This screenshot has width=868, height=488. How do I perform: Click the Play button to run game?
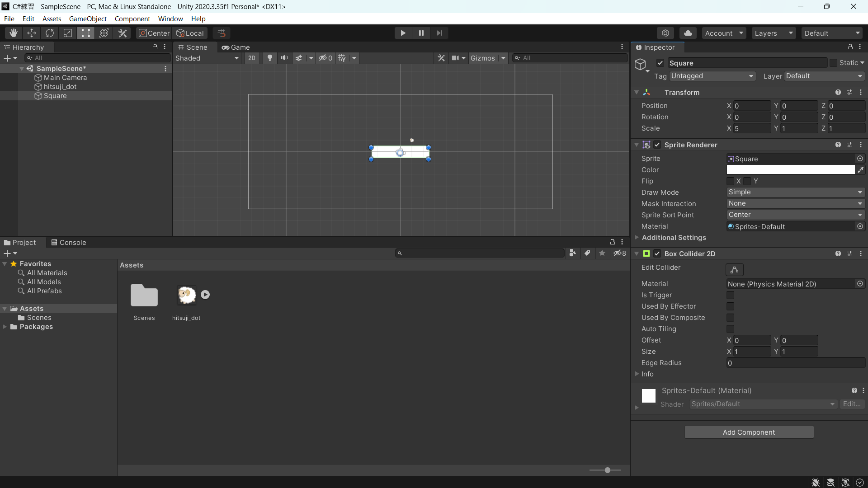point(403,33)
